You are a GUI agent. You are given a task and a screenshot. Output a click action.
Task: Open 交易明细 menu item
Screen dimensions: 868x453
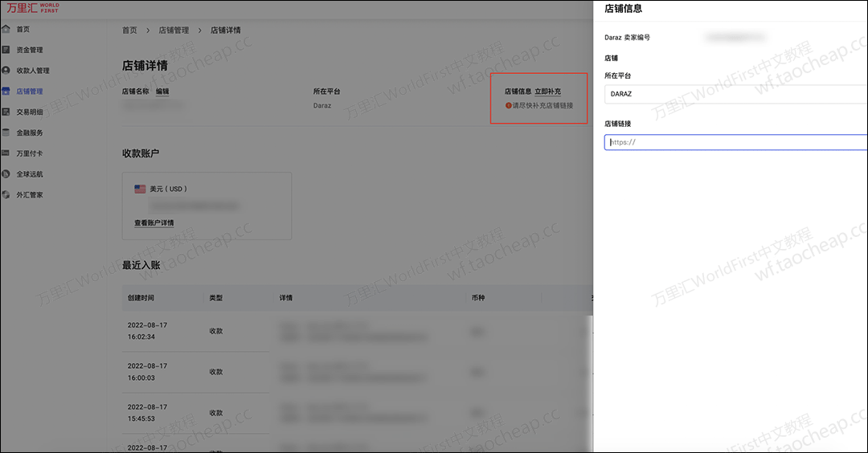(30, 112)
